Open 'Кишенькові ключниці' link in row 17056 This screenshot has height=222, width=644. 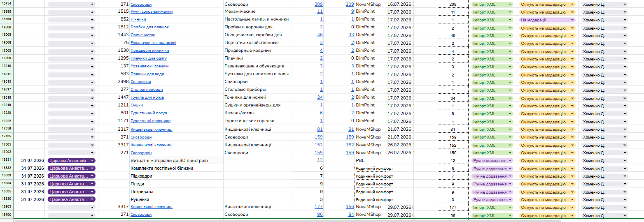pyautogui.click(x=152, y=129)
